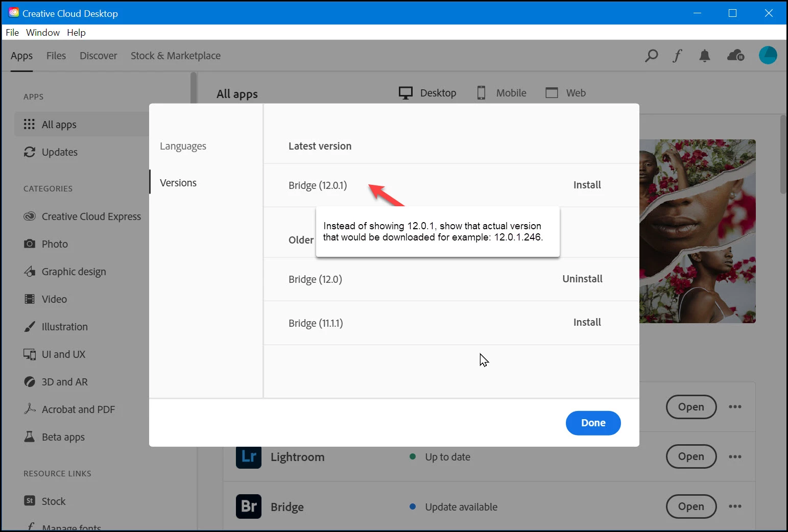The height and width of the screenshot is (532, 788).
Task: Open more options for Lightroom row
Action: click(735, 456)
